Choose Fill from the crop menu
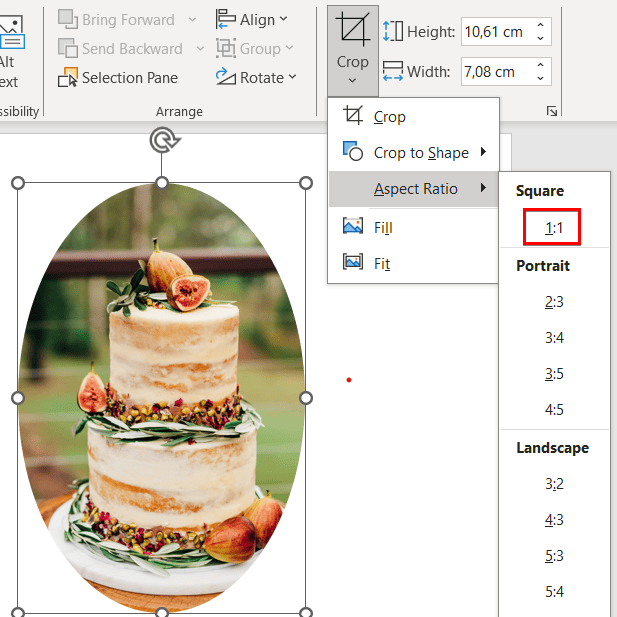The height and width of the screenshot is (617, 617). (x=383, y=227)
